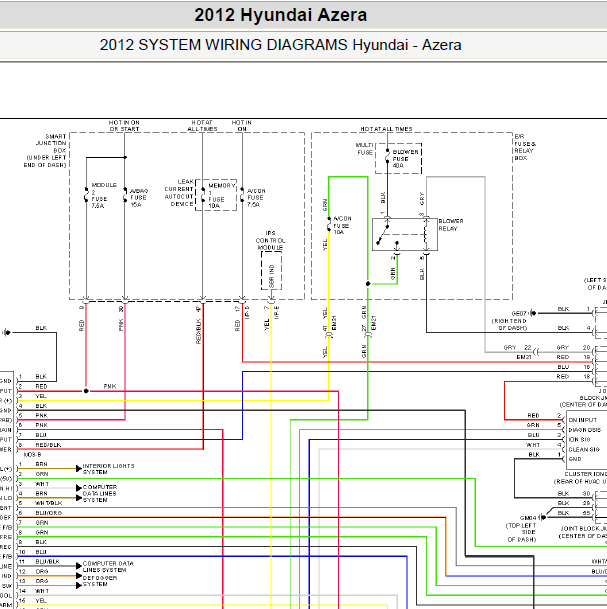Click "SBR IND" inside the IPS control module
The height and width of the screenshot is (609, 607).
(271, 276)
